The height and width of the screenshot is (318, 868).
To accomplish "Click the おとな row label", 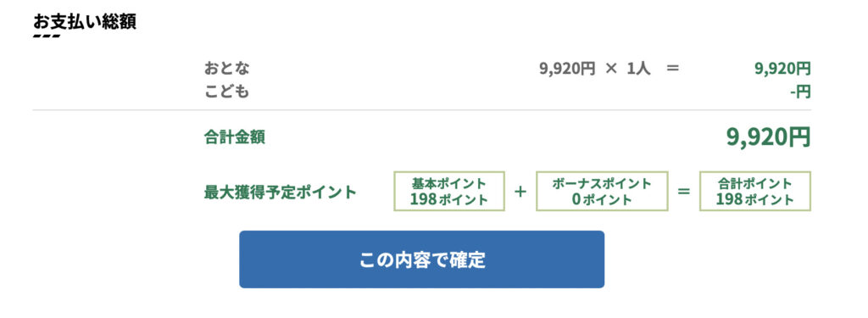I will (227, 69).
